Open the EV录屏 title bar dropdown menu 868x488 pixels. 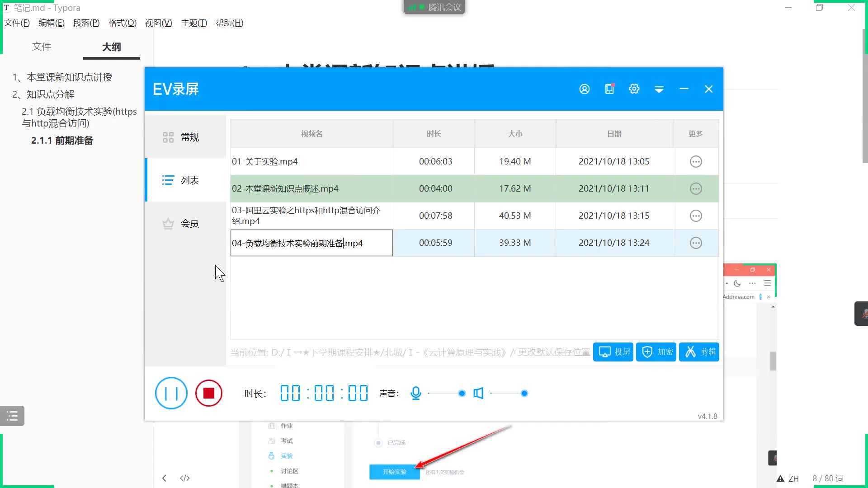pos(659,89)
